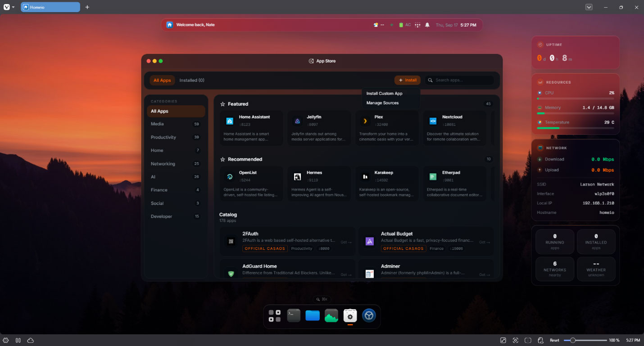Open a new browser tab
Viewport: 644px width, 346px height.
pos(87,7)
